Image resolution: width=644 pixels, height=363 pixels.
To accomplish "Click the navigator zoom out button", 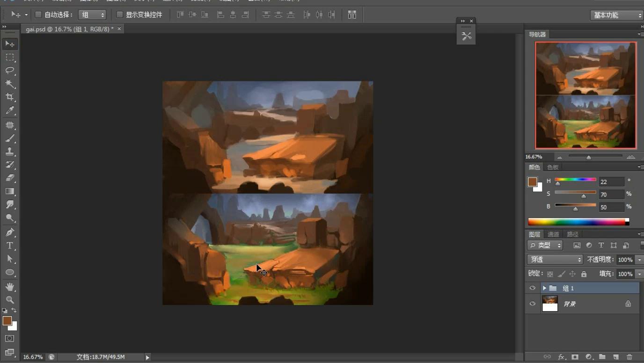I will click(x=560, y=157).
